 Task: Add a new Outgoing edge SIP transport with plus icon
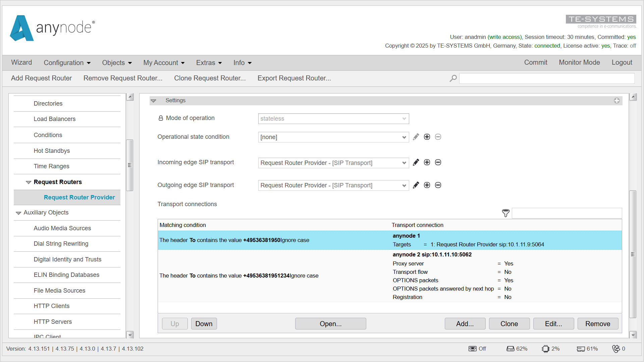(x=427, y=185)
